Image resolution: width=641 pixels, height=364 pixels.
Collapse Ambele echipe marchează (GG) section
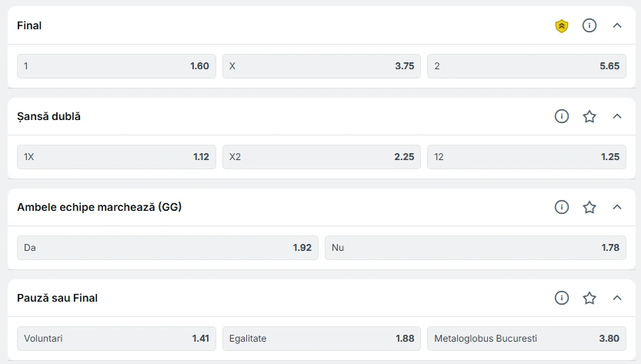(617, 207)
